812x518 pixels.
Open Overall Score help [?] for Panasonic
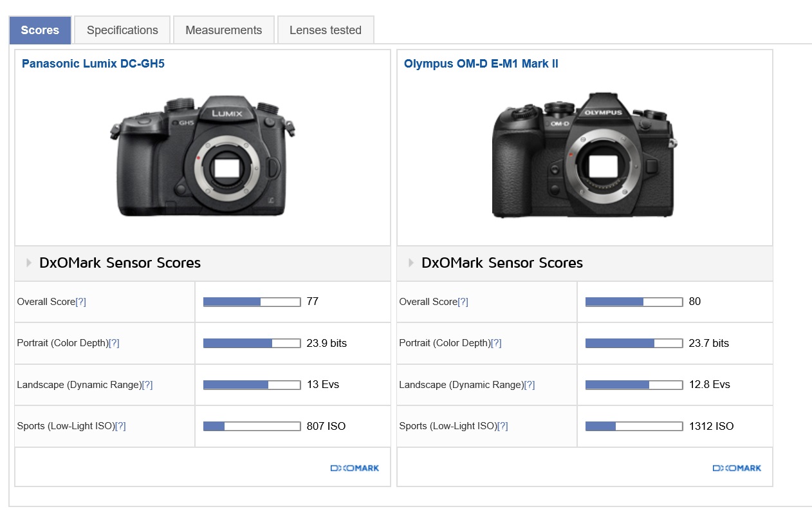(x=80, y=302)
